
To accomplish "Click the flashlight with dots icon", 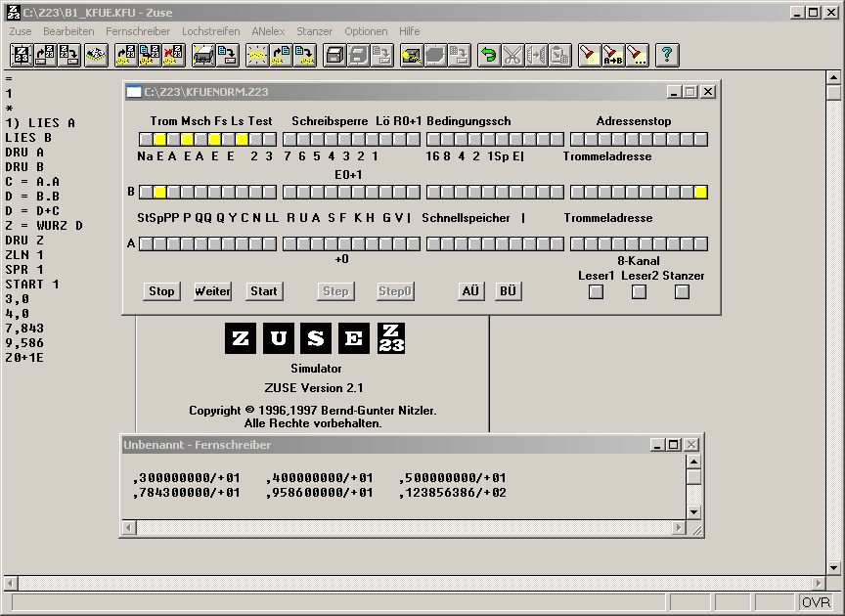I will [637, 55].
